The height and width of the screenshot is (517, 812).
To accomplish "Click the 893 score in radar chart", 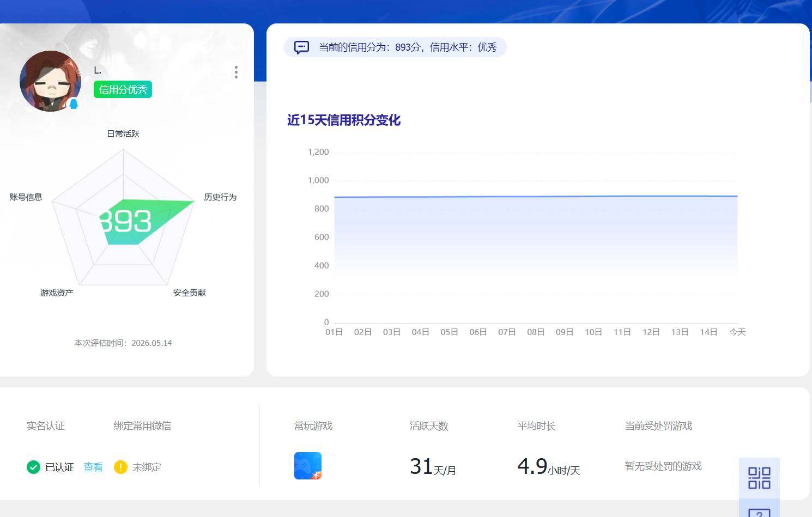I will 125,221.
